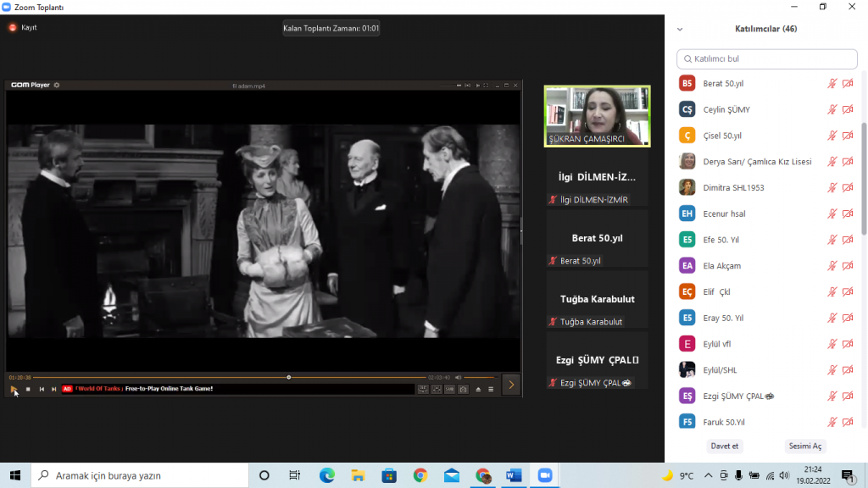Click the Davet et button
The height and width of the screenshot is (488, 868).
(x=724, y=446)
